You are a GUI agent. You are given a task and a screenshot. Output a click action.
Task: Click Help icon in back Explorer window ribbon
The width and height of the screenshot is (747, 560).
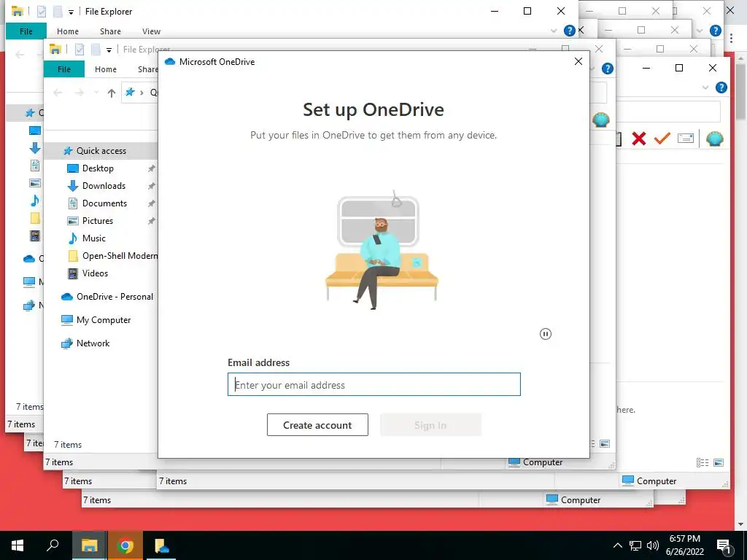(x=569, y=31)
